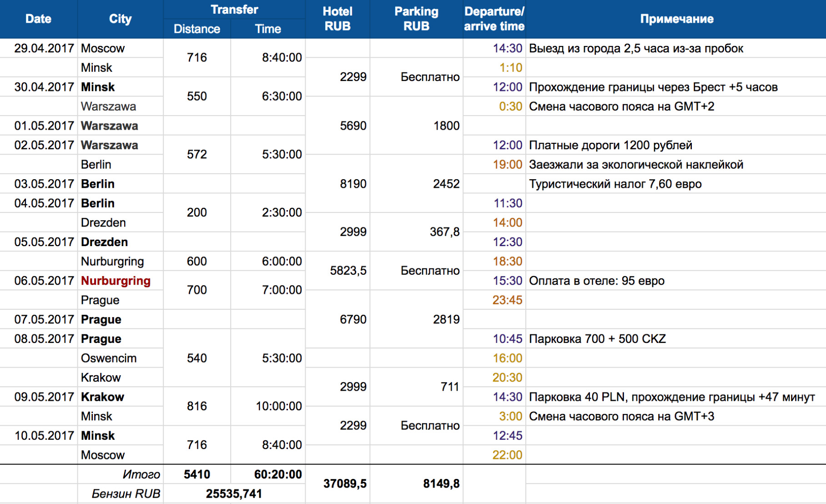Click the Transfer header cell
Image resolution: width=826 pixels, height=504 pixels.
[234, 10]
